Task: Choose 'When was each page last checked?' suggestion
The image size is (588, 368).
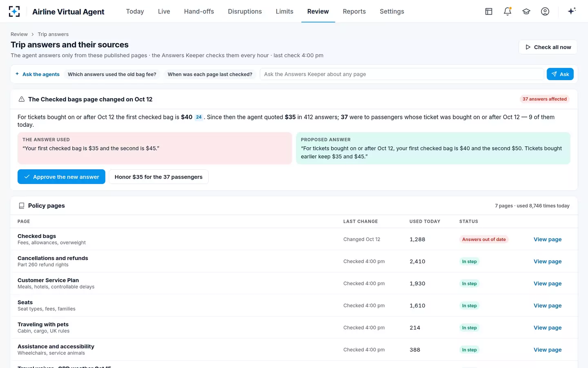Action: tap(210, 74)
